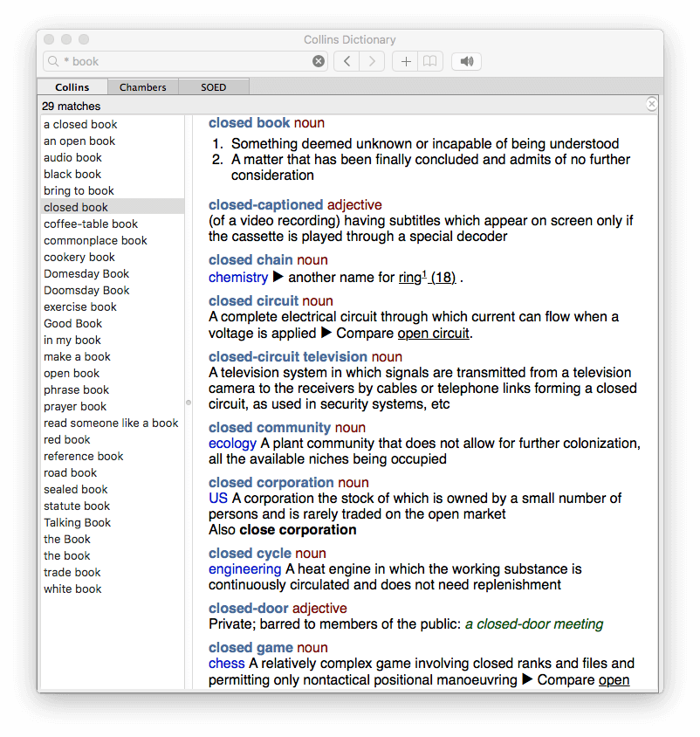
Task: Go back to previous entry
Action: point(347,61)
